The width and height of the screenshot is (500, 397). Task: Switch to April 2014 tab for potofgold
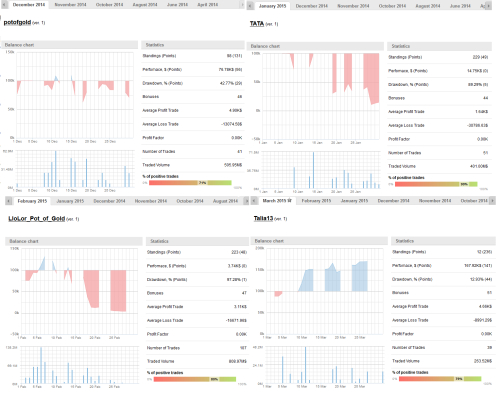(x=208, y=5)
